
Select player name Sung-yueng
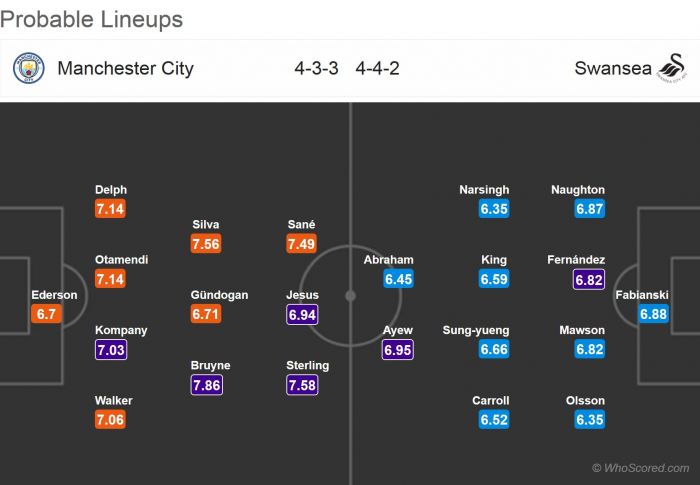[476, 330]
